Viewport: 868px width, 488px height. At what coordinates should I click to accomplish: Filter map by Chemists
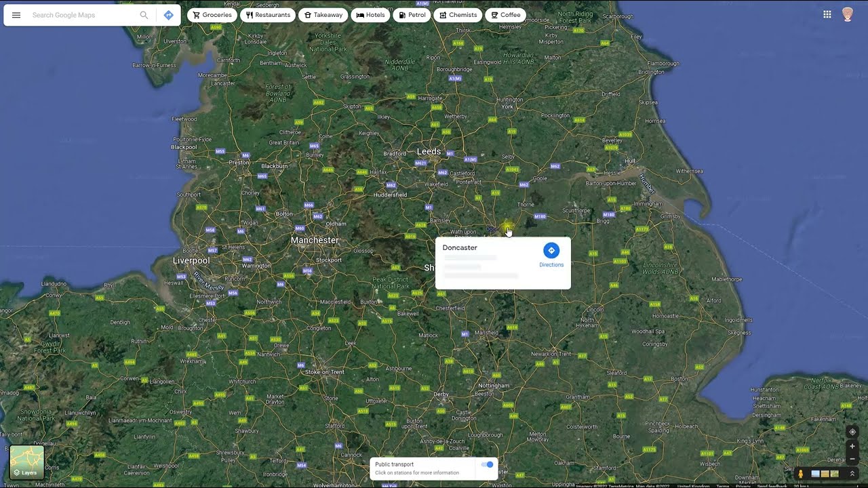(x=458, y=15)
